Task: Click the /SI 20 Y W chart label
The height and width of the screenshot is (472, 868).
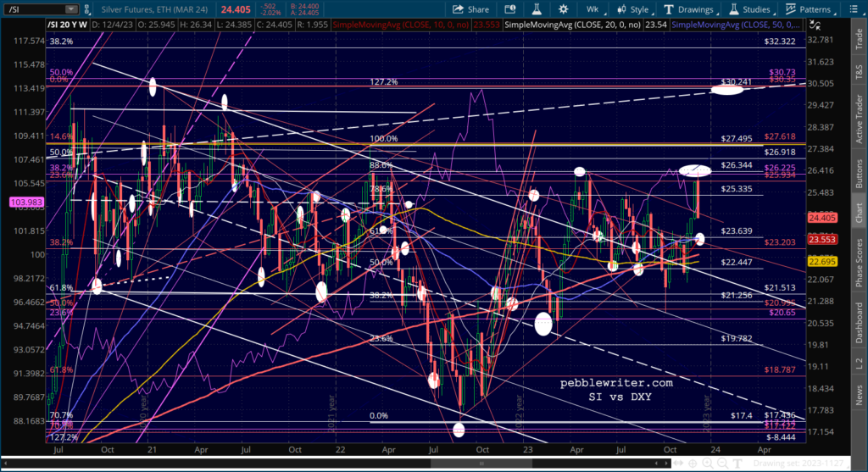Action: tap(68, 25)
